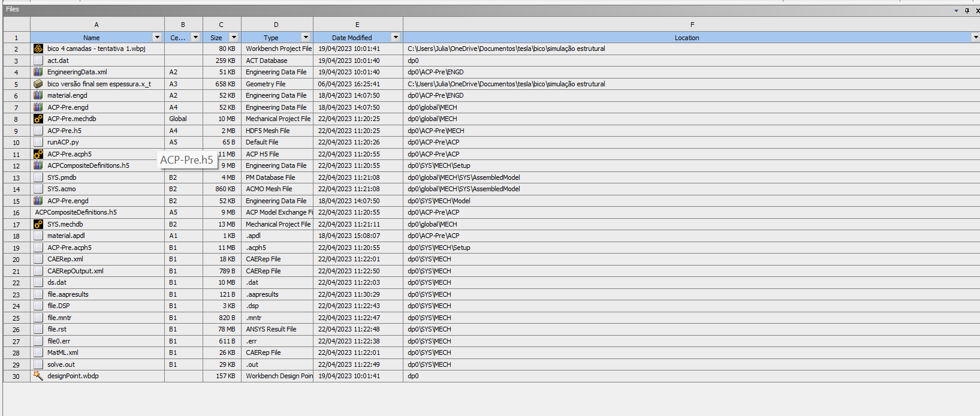Open the Size column filter dropdown
980x416 pixels.
(x=234, y=37)
